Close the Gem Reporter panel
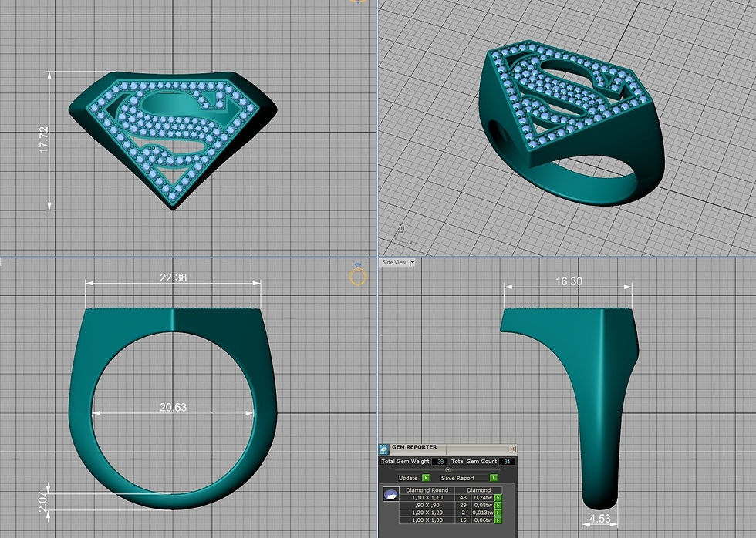756x538 pixels. pyautogui.click(x=512, y=449)
